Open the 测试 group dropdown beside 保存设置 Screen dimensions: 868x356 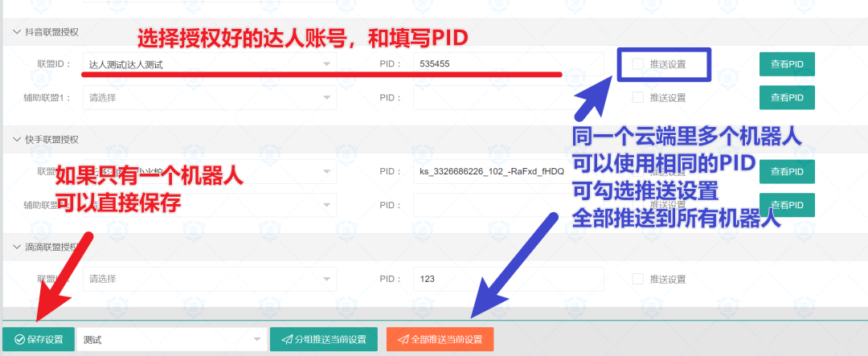point(171,339)
